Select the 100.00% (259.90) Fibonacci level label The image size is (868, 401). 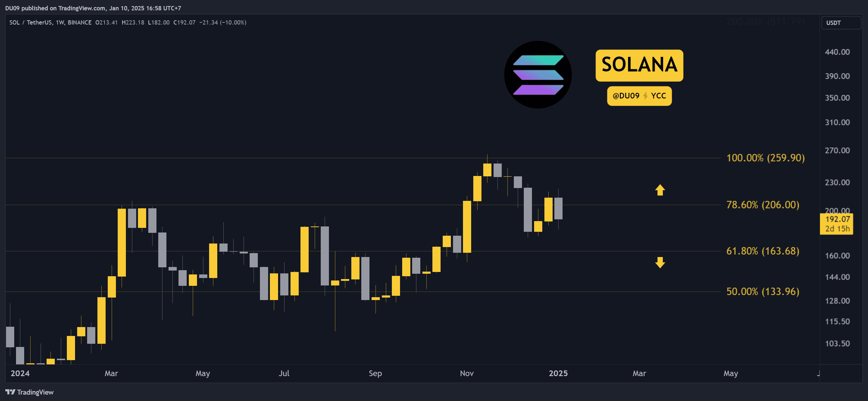click(765, 158)
